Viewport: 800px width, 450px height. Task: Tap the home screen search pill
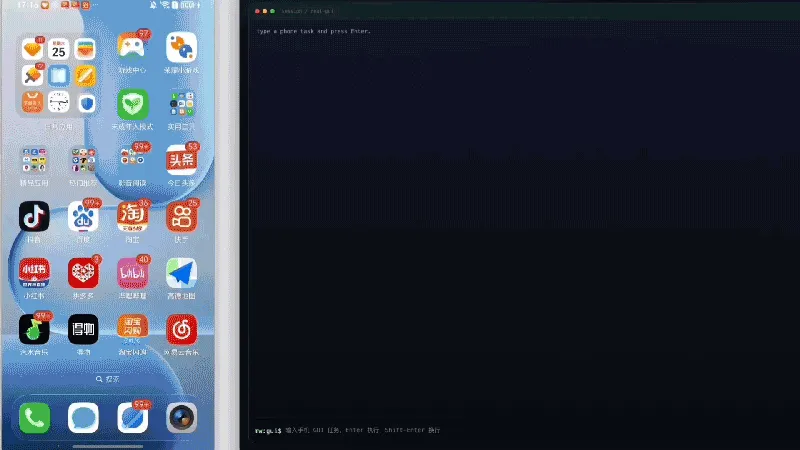108,379
